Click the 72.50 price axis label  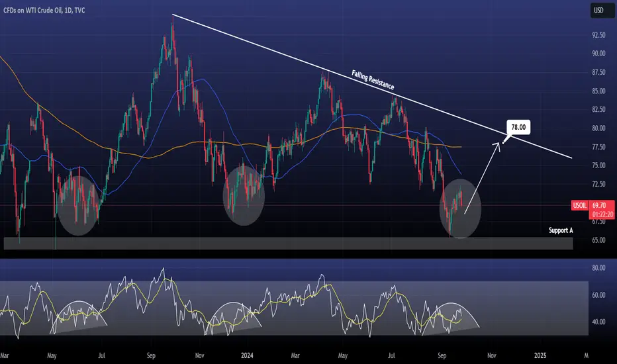[598, 184]
